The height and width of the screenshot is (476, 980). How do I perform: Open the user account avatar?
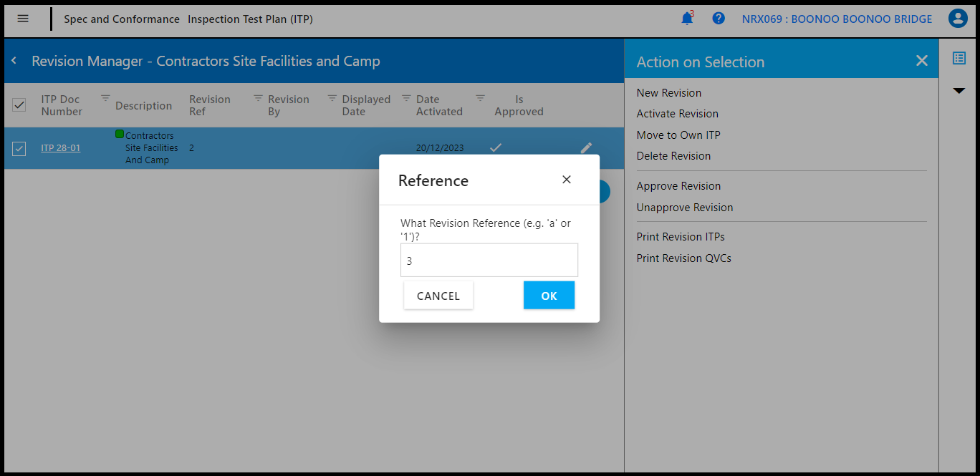pos(958,19)
